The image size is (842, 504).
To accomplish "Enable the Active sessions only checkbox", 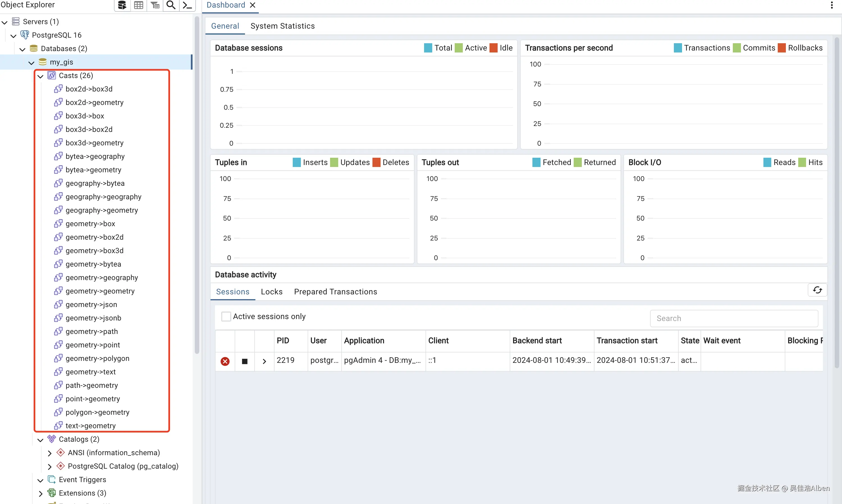I will coord(226,317).
